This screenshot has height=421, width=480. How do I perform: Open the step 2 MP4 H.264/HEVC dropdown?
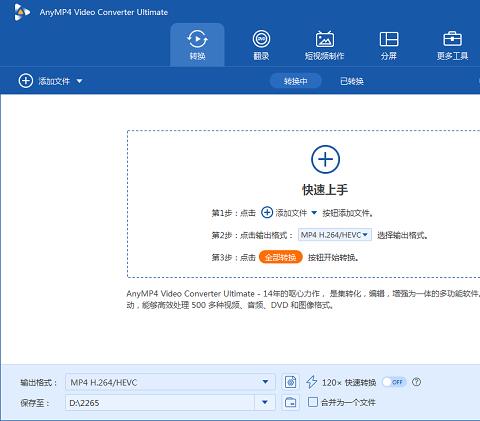click(335, 235)
